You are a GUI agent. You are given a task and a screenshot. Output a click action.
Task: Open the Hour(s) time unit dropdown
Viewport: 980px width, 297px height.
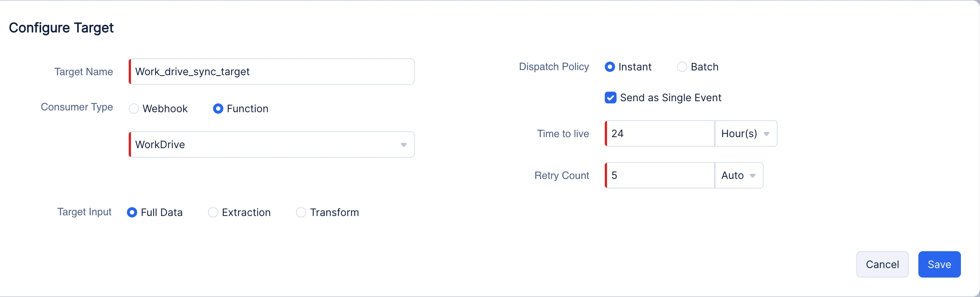pyautogui.click(x=745, y=133)
